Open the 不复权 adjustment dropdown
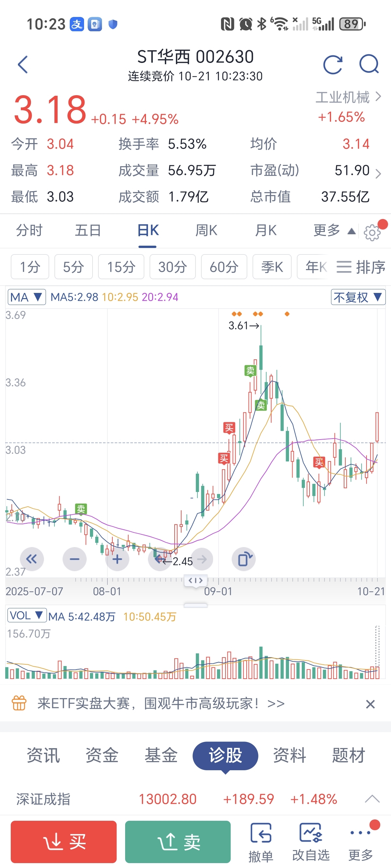 [358, 297]
